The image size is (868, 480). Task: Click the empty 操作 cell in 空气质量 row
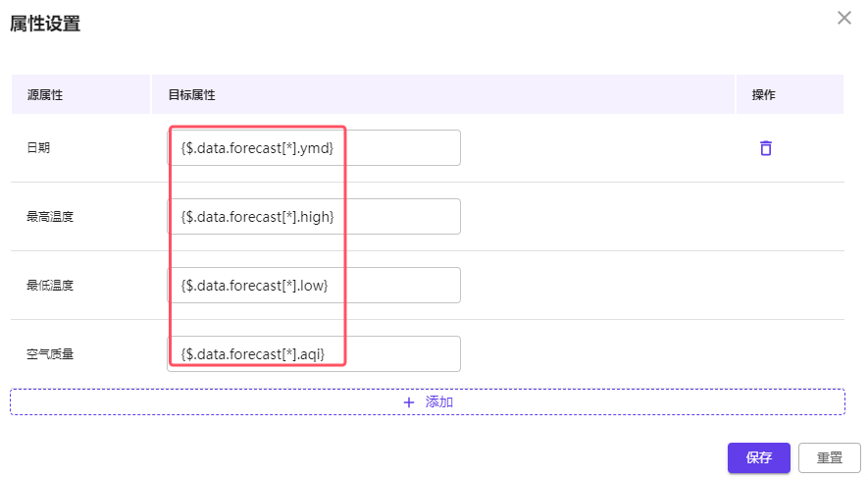click(x=790, y=353)
